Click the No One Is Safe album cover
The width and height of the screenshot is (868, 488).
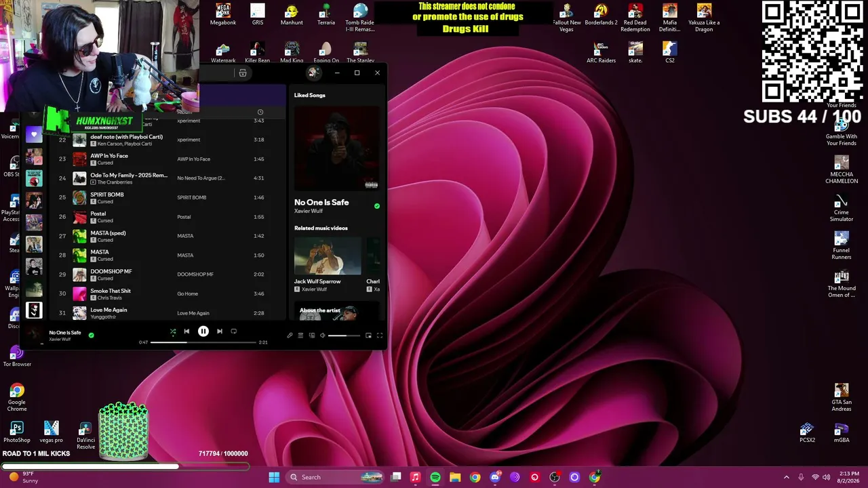(337, 148)
